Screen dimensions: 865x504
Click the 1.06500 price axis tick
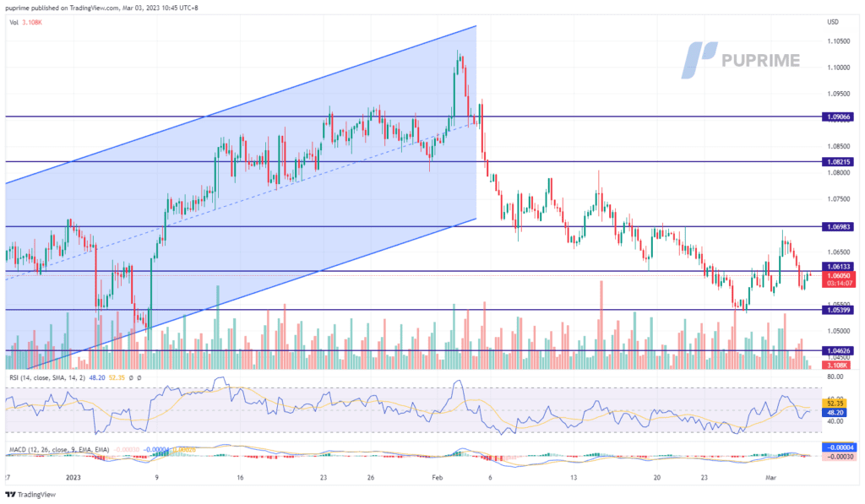[x=838, y=252]
